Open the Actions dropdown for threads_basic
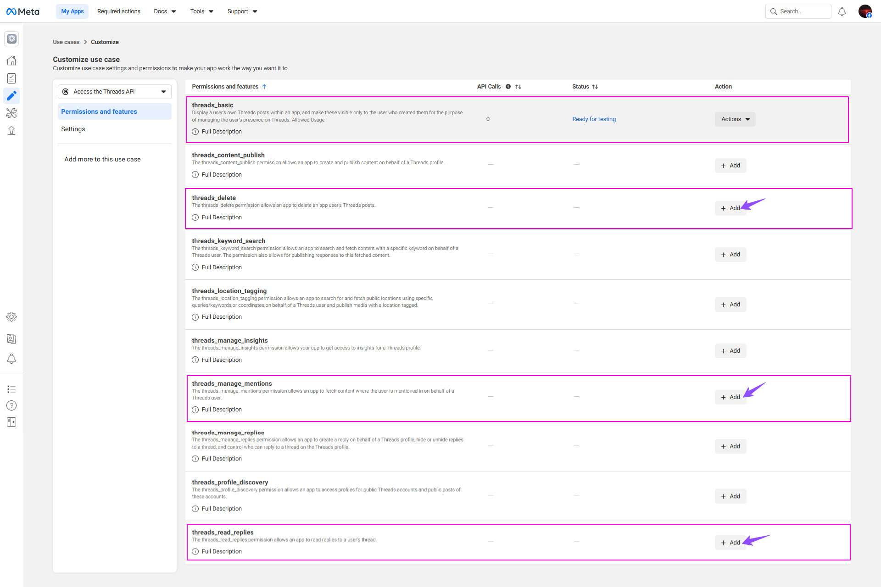881x588 pixels. [735, 119]
